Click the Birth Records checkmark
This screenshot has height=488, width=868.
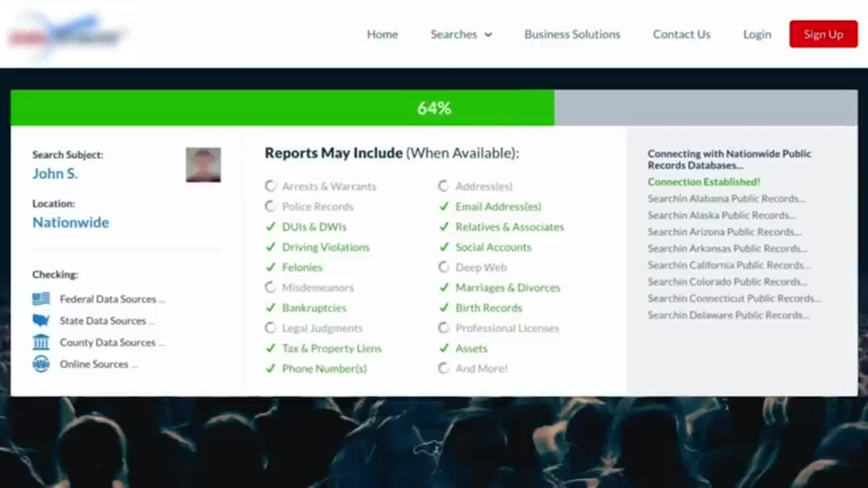click(444, 308)
